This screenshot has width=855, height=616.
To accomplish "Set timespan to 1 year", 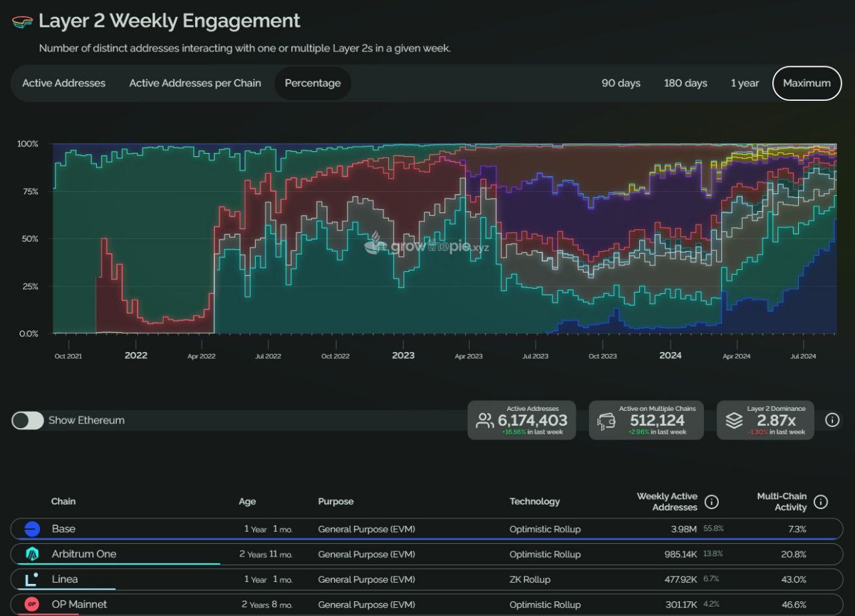I will (745, 84).
